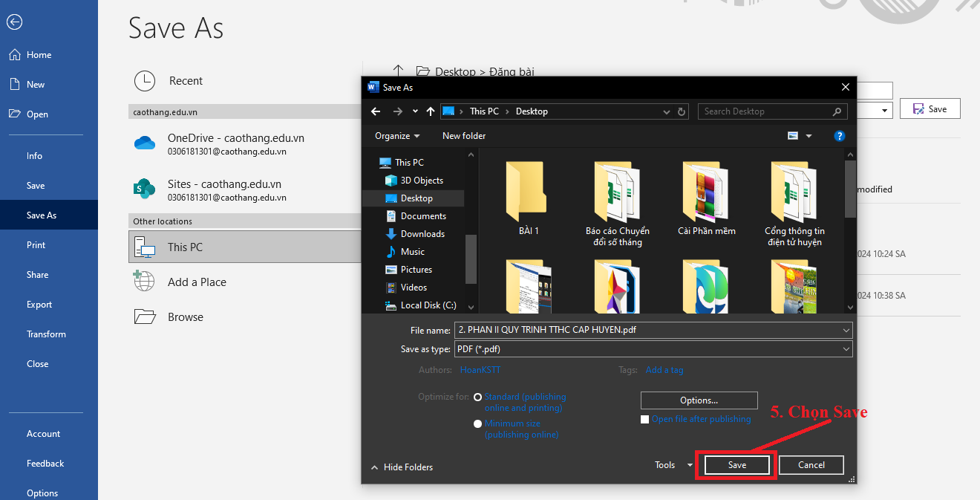Toggle Open file after publishing checkbox
The width and height of the screenshot is (980, 500).
click(x=645, y=420)
